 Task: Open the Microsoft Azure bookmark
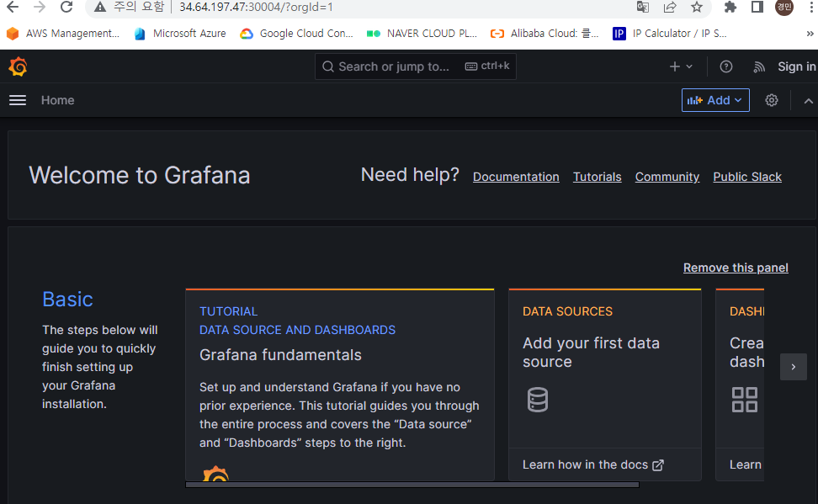(x=180, y=34)
